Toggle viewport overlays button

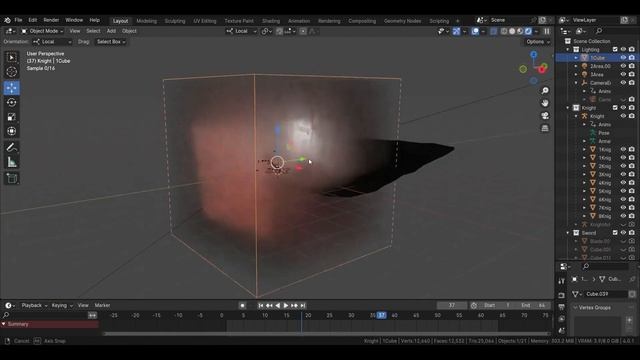click(x=475, y=31)
